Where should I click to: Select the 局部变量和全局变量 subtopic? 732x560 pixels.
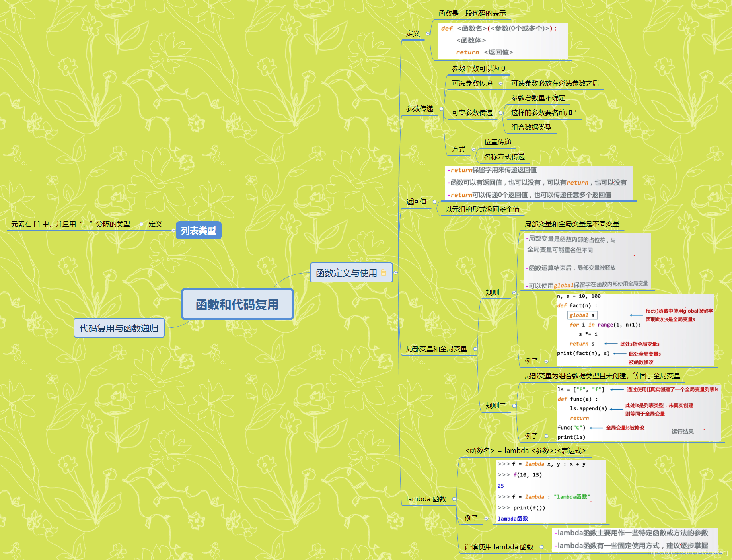click(x=436, y=349)
